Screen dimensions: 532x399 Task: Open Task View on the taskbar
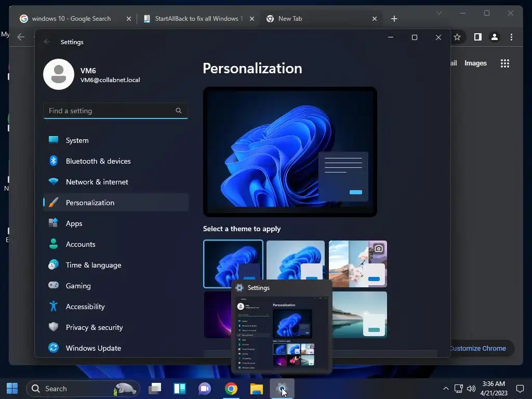155,389
